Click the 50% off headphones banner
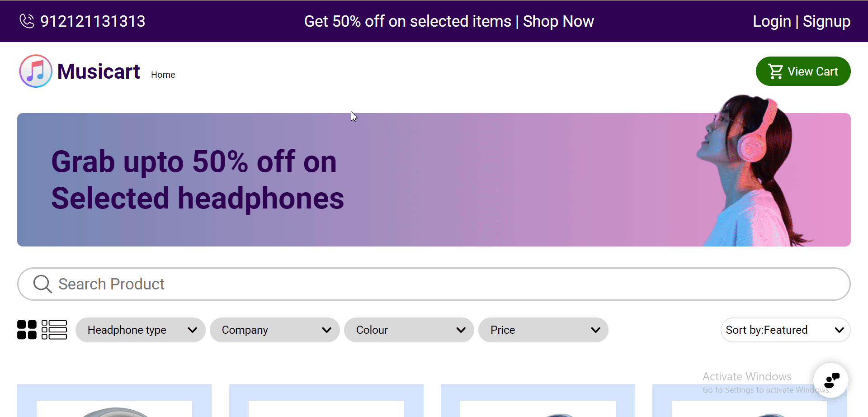Viewport: 868px width, 417px height. [x=434, y=180]
